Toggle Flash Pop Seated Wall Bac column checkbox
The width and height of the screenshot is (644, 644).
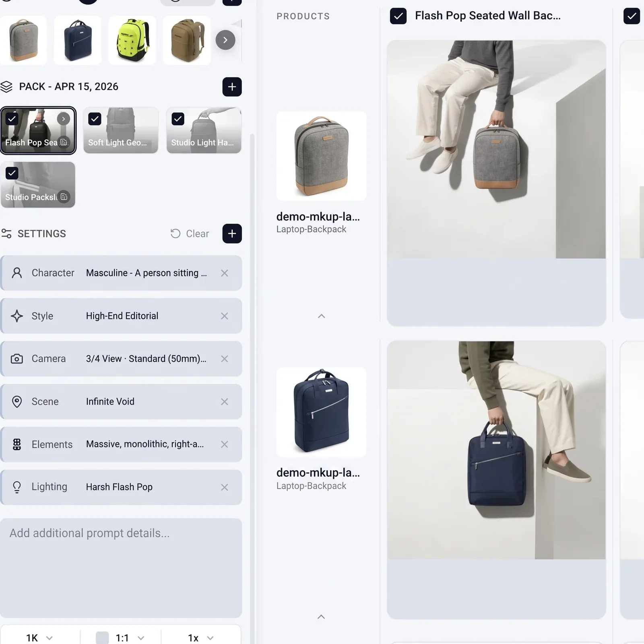[x=398, y=16]
